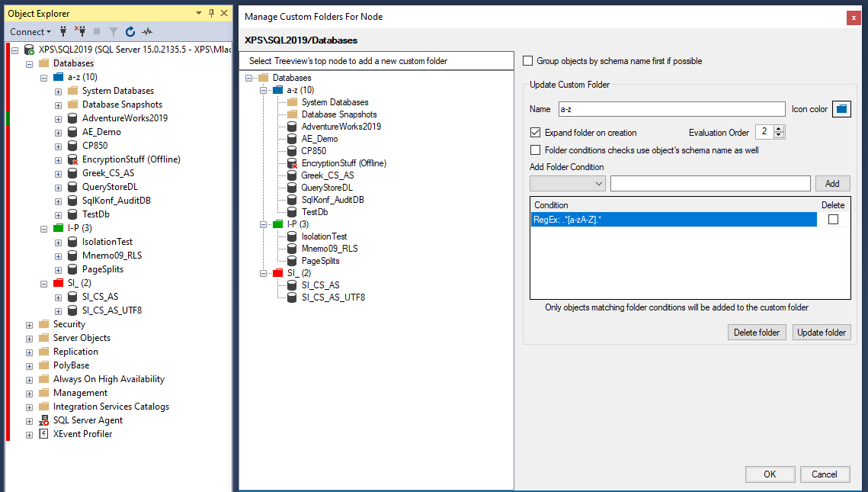Increase the Evaluation Order value
The width and height of the screenshot is (868, 492).
pyautogui.click(x=779, y=129)
